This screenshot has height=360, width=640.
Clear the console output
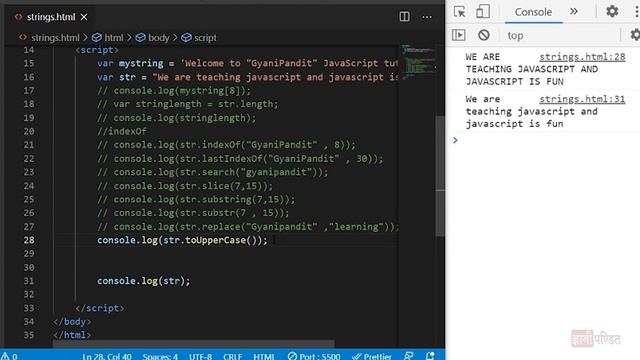pos(484,35)
